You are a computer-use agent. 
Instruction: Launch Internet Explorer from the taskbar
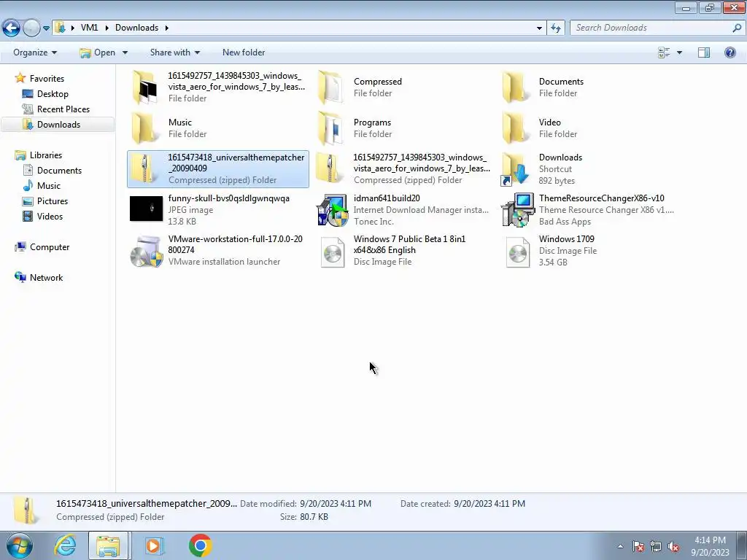point(65,545)
